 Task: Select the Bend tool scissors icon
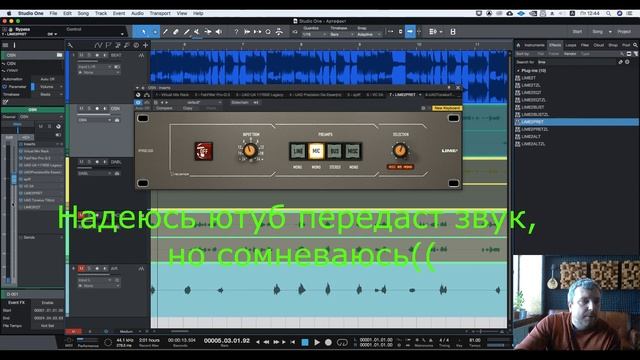208,32
